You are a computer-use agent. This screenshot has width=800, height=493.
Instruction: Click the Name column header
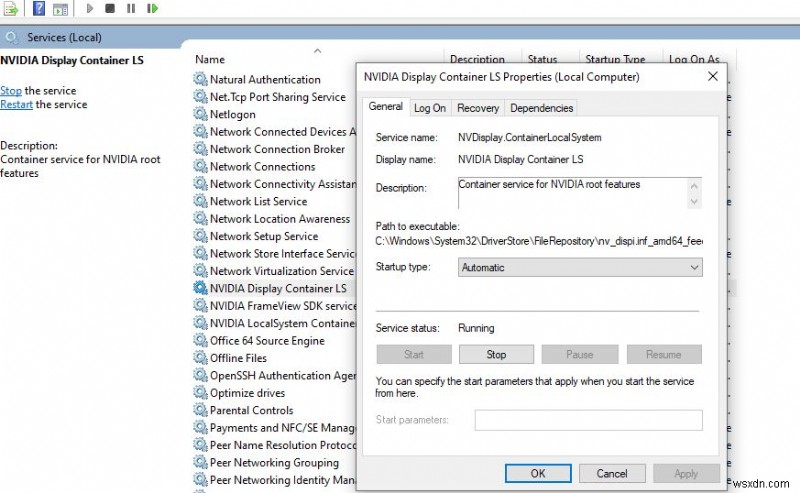[x=210, y=59]
